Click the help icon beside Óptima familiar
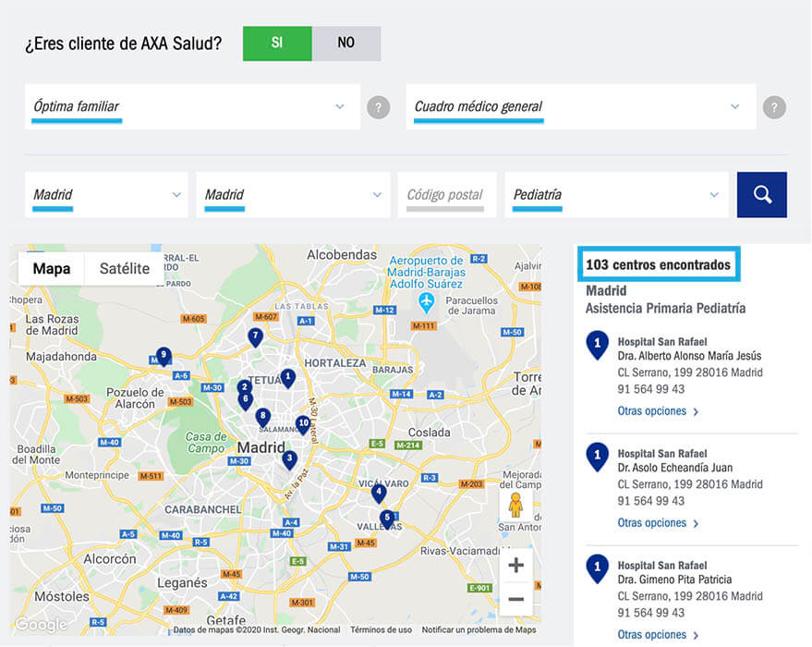 click(x=379, y=107)
